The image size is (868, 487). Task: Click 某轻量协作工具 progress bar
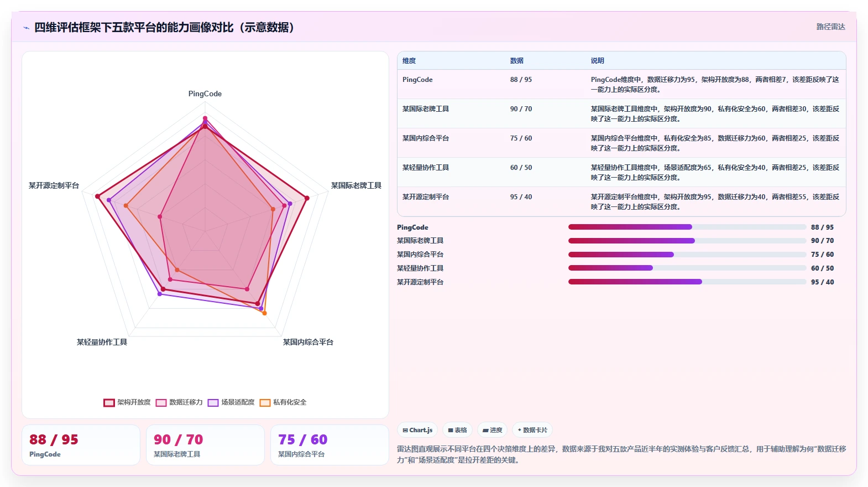687,268
